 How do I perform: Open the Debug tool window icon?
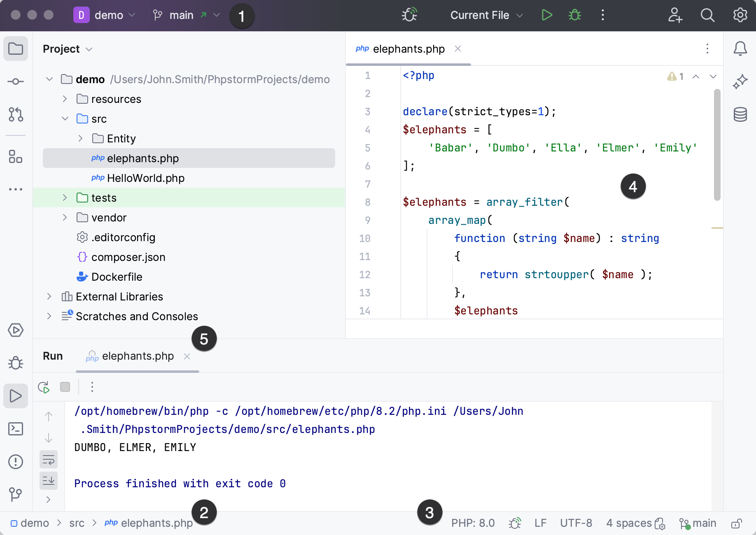tap(16, 363)
